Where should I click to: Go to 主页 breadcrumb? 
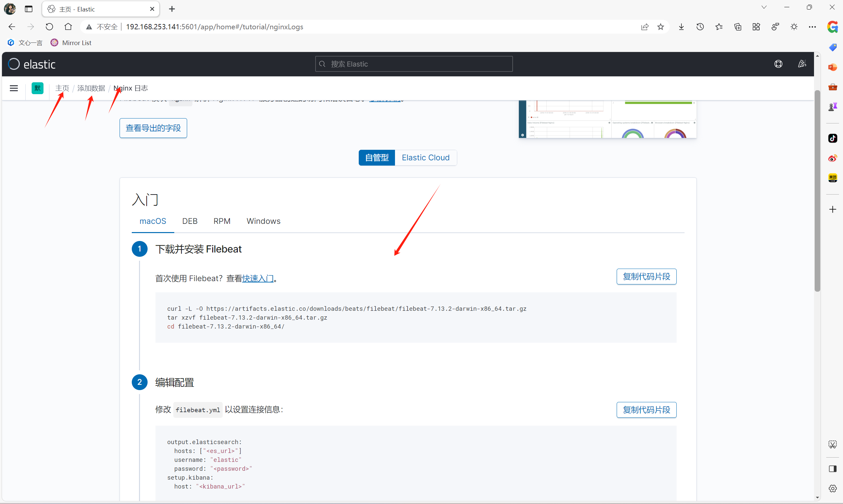coord(62,88)
